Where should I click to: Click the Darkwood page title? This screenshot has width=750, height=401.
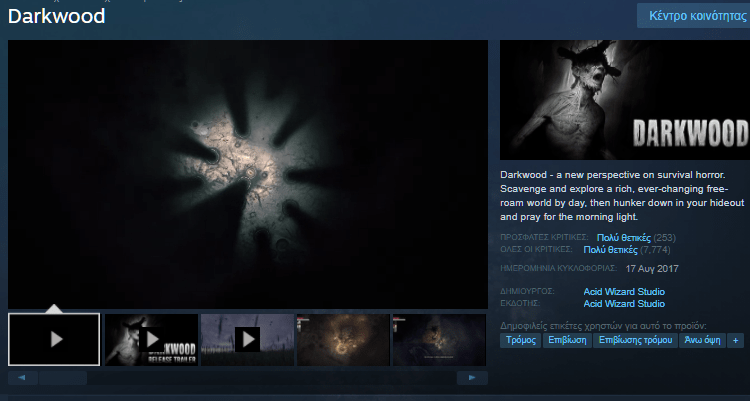point(56,16)
